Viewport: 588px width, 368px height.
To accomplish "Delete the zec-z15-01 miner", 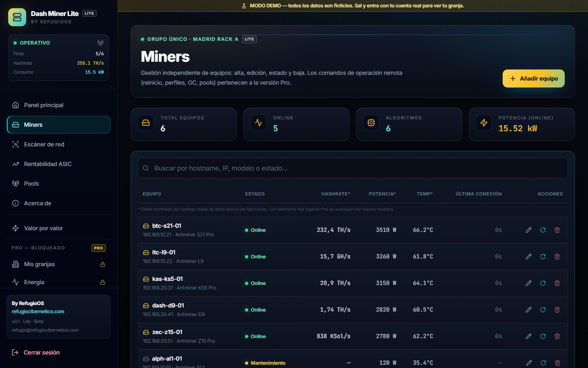I will (557, 337).
